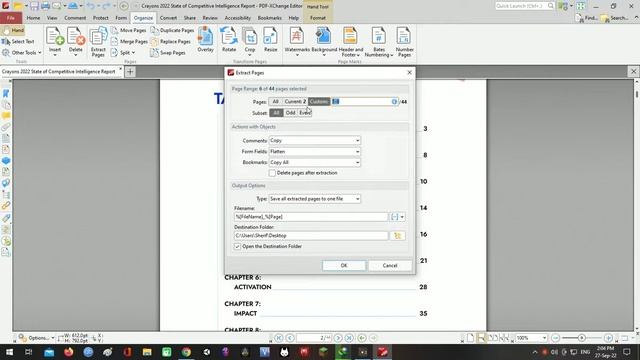This screenshot has height=360, width=640.
Task: Open the Overlay tool
Action: [205, 40]
